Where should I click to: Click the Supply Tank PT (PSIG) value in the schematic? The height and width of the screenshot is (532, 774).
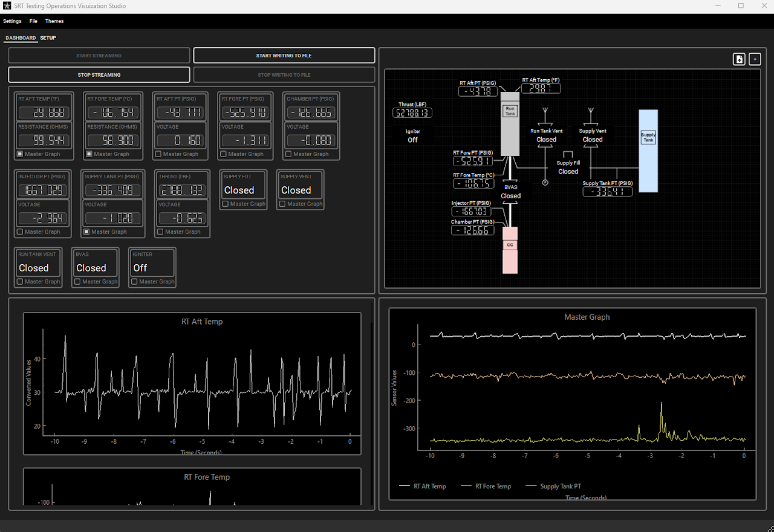coord(608,192)
